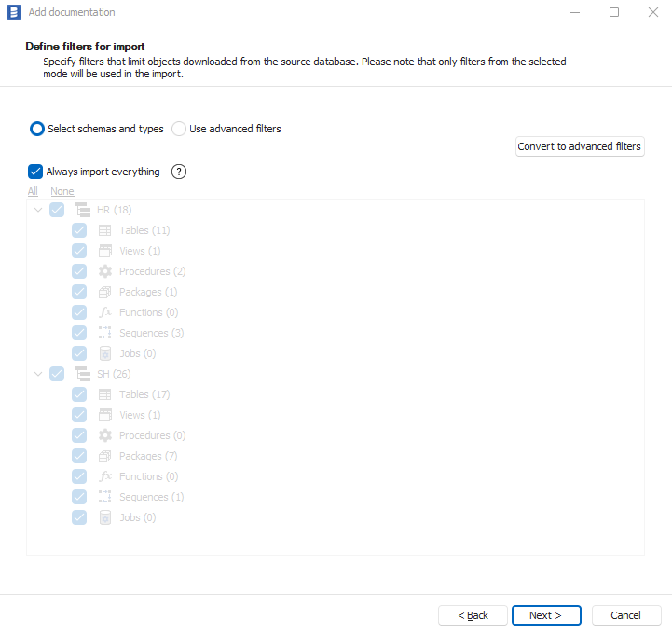
Task: Open the help question mark icon
Action: click(x=179, y=172)
